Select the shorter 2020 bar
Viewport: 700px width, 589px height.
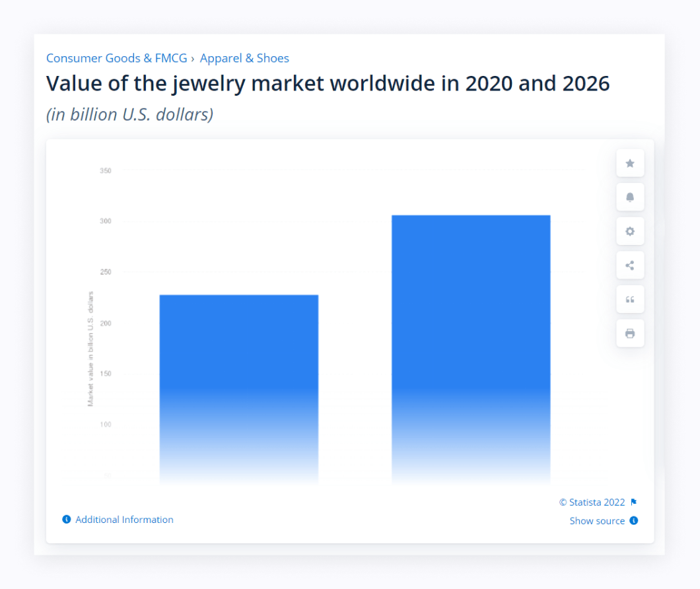pyautogui.click(x=239, y=388)
